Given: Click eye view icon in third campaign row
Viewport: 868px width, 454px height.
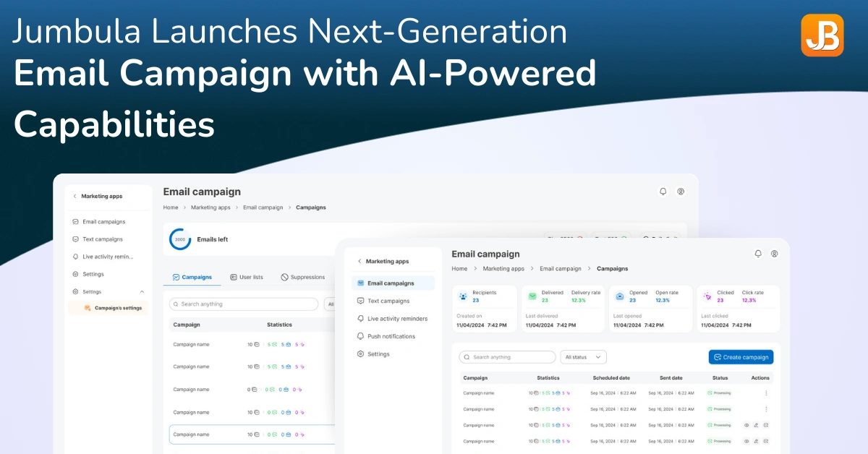Looking at the screenshot, I should point(746,425).
